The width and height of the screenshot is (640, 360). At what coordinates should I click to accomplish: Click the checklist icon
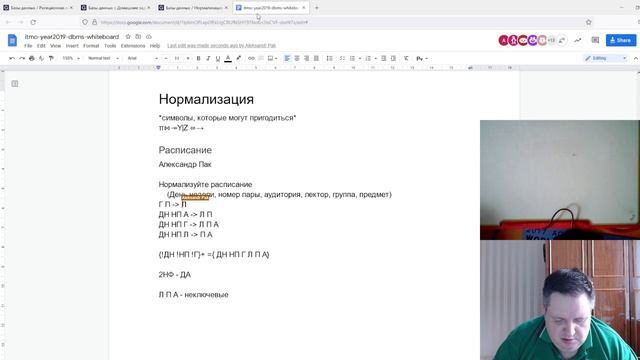tap(342, 58)
